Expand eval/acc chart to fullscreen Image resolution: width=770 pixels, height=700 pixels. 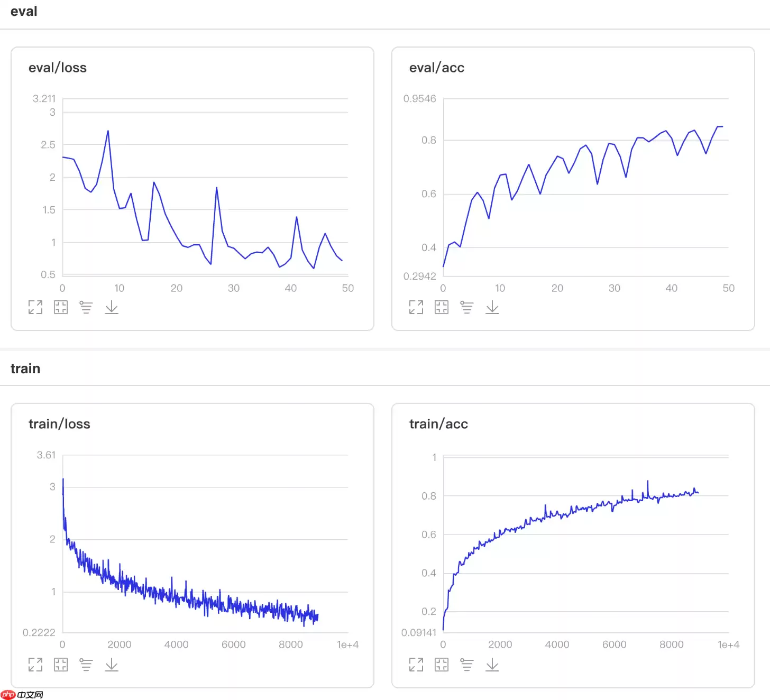[416, 307]
